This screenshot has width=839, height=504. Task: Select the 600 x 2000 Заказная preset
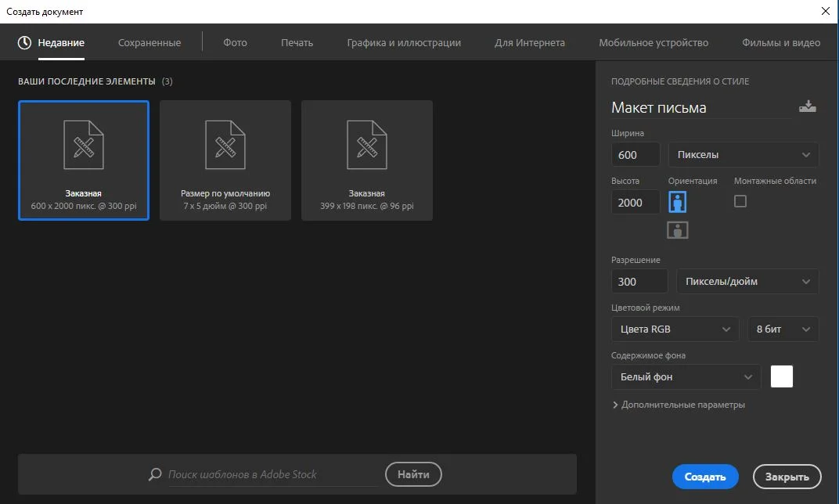click(84, 160)
